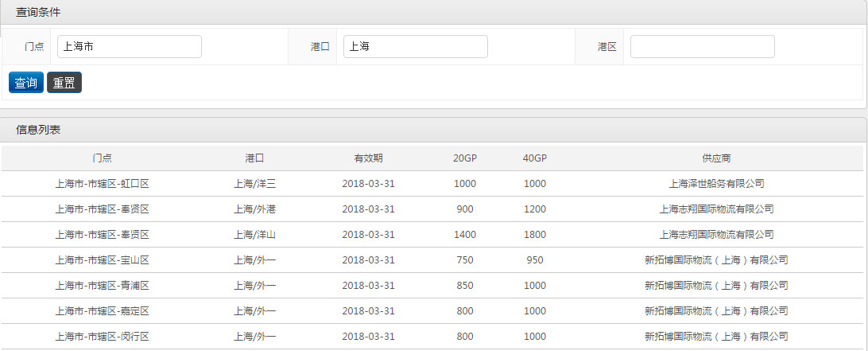Click the 查询条件 panel header

pos(434,12)
